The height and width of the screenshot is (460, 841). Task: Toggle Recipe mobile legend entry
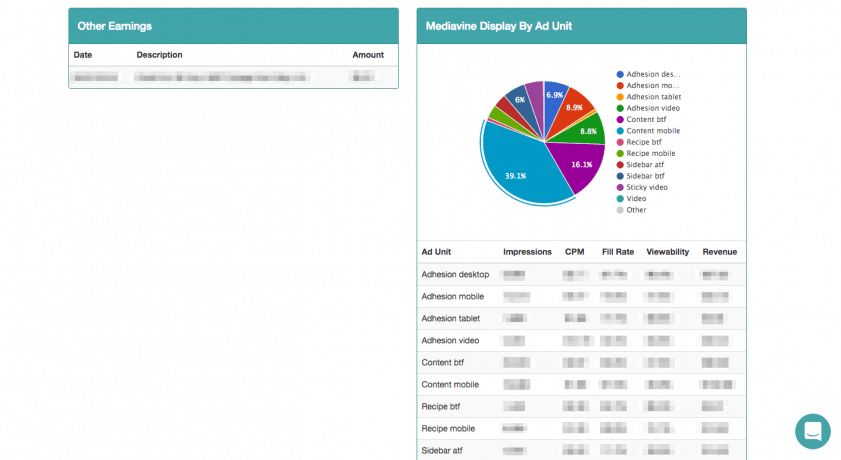pos(646,153)
